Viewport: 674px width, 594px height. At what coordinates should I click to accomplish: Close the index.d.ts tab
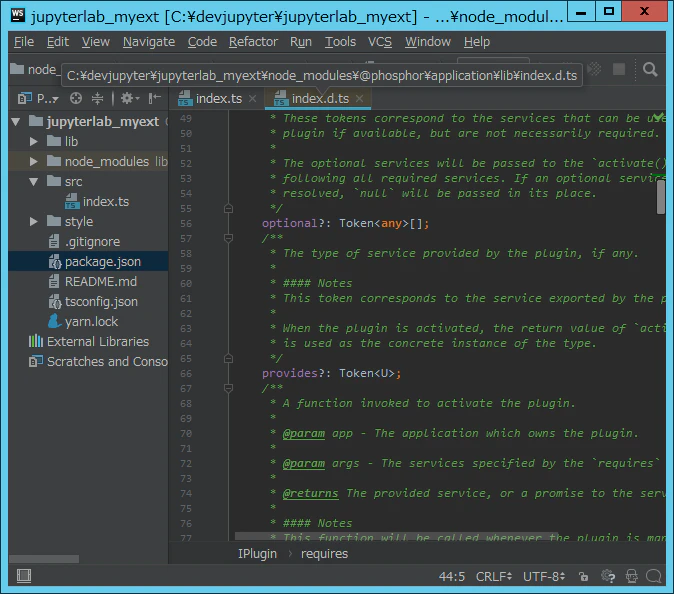359,99
